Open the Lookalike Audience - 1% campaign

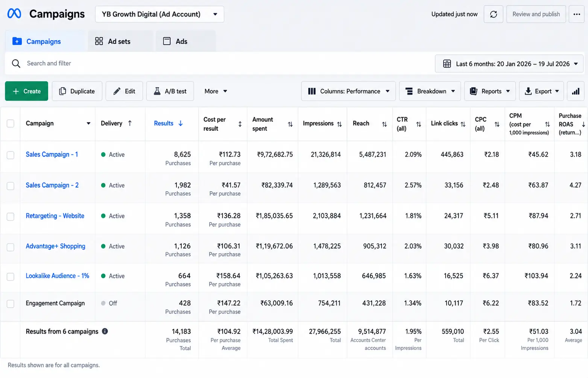click(58, 276)
